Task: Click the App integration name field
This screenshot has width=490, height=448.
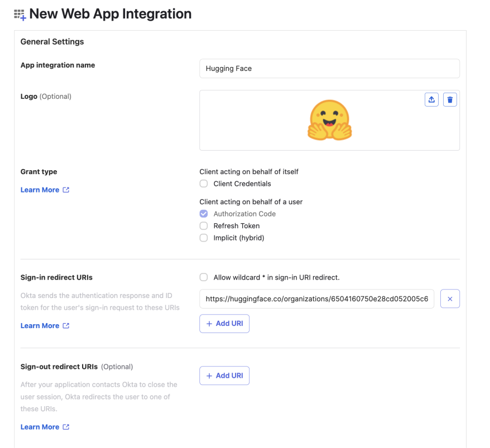Action: click(329, 69)
